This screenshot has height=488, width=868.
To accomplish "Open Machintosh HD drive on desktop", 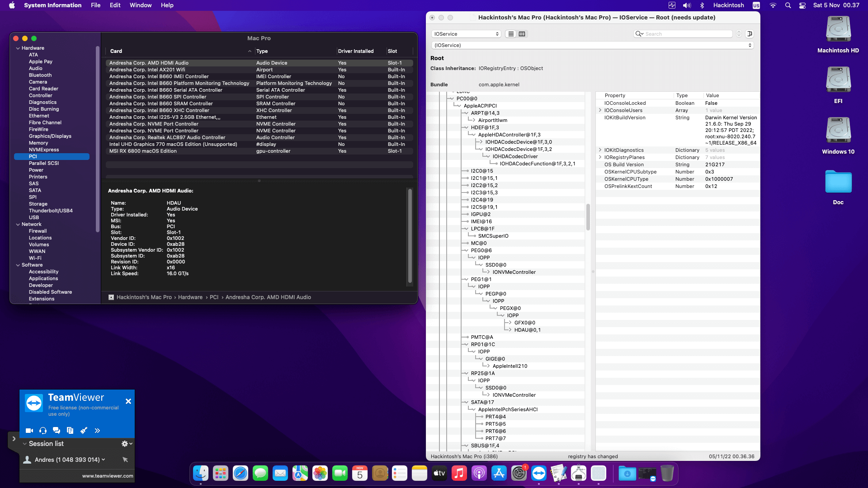I will [x=838, y=30].
